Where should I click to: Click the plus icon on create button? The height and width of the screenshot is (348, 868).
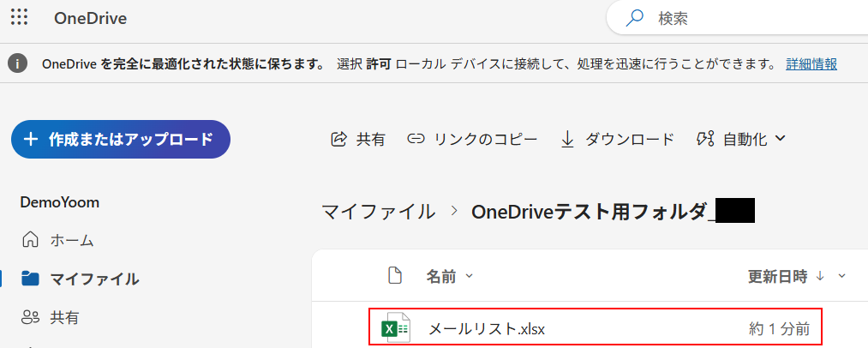coord(31,139)
